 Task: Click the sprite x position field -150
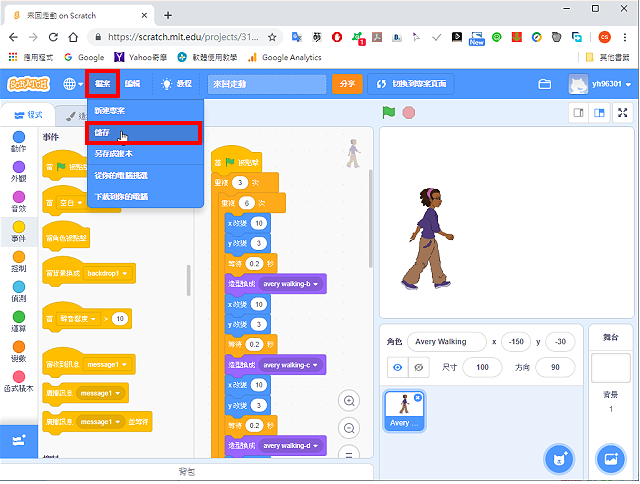(x=516, y=342)
